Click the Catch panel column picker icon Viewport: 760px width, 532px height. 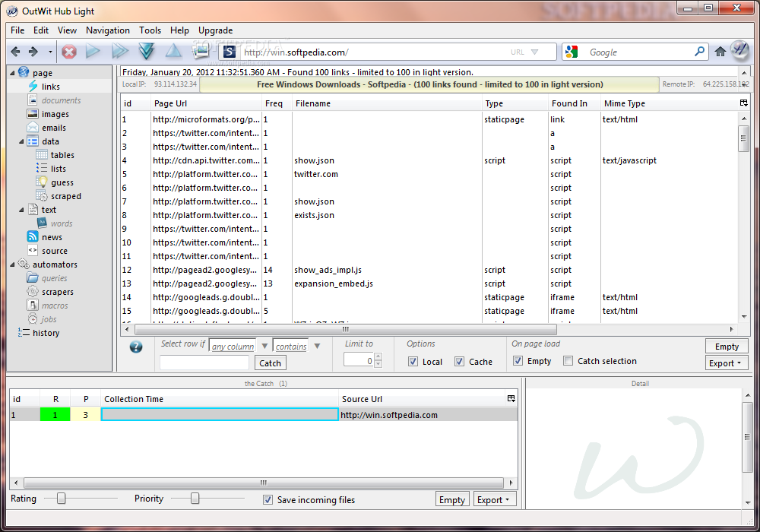(x=511, y=398)
